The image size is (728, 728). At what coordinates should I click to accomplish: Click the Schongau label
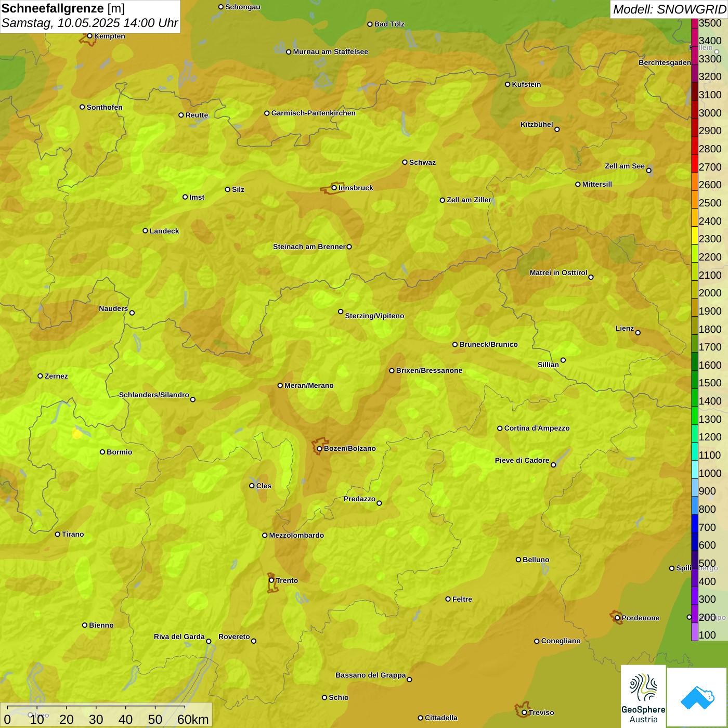242,7
